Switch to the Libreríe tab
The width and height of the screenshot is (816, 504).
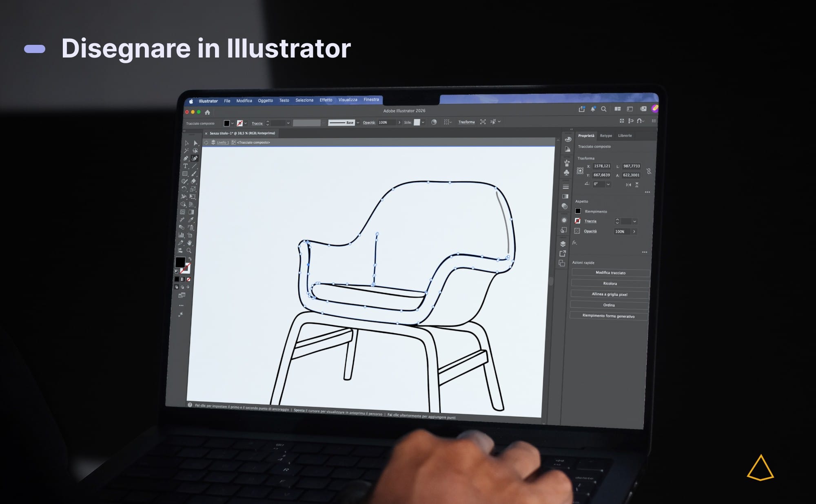(x=625, y=135)
